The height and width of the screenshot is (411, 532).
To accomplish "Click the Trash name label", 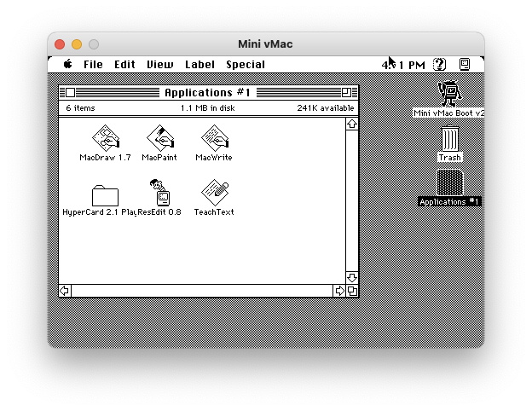I will (x=450, y=158).
